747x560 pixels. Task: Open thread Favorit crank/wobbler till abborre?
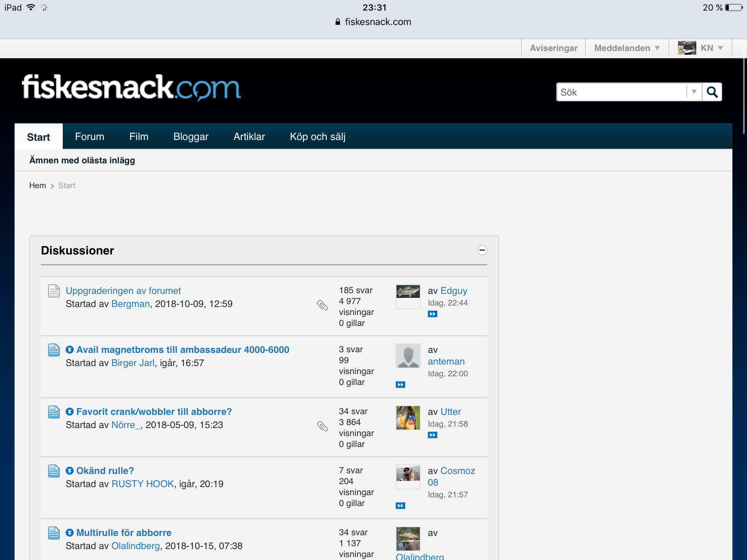pos(154,412)
